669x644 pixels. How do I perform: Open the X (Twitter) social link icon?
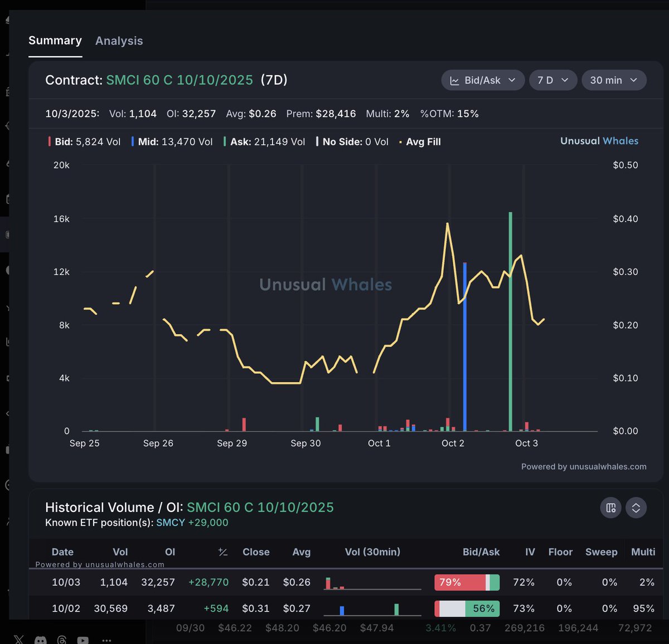[x=19, y=640]
